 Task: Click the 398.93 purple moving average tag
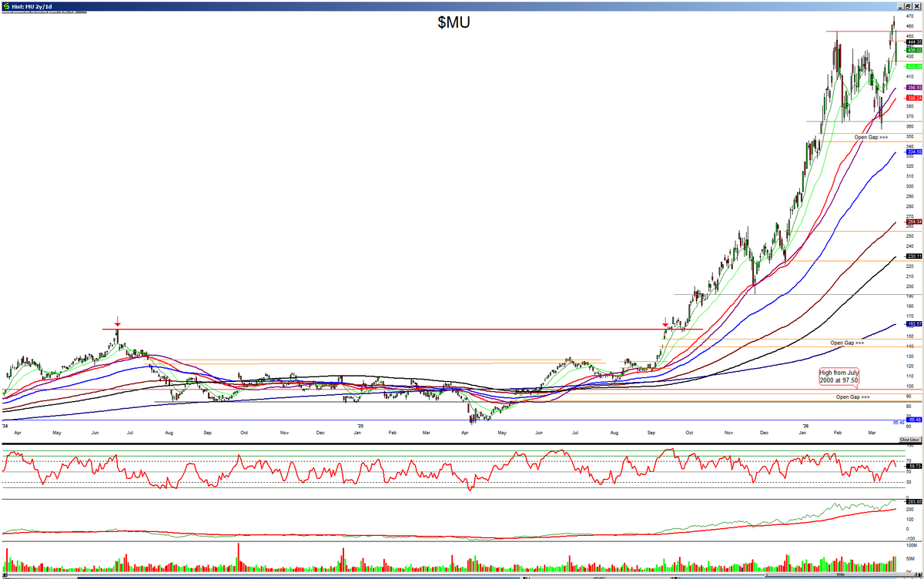(914, 88)
